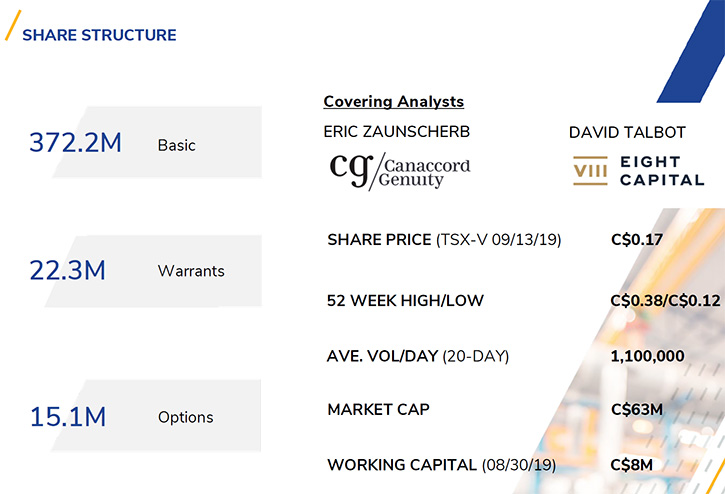This screenshot has width=725, height=494.
Task: Select the gold VIII emblem
Action: tap(590, 171)
